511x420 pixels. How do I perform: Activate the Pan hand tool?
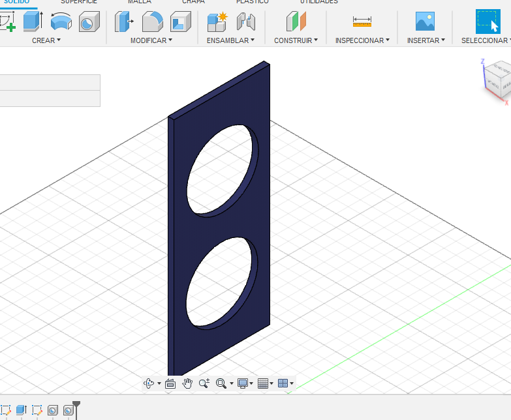coord(187,383)
